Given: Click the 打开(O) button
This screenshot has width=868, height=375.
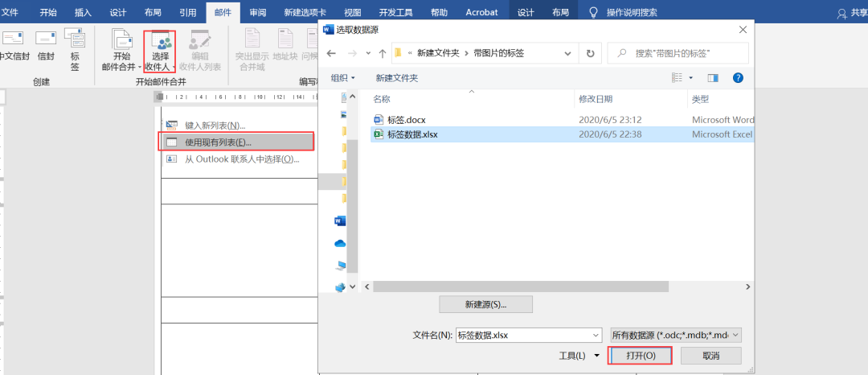Looking at the screenshot, I should (x=641, y=356).
